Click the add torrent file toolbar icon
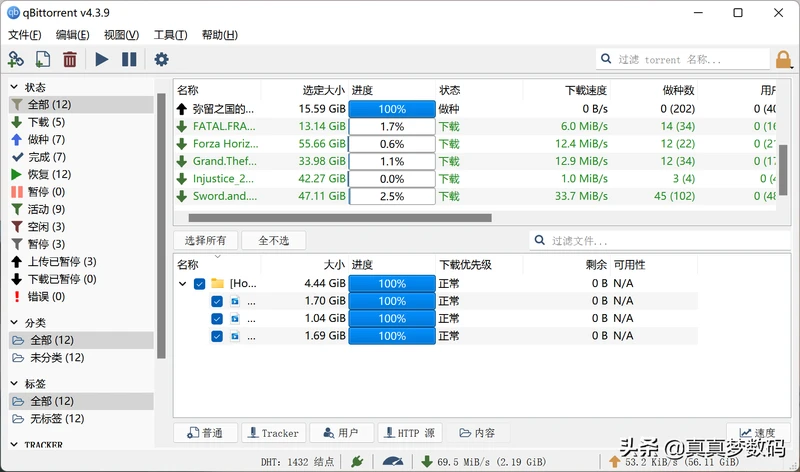Image resolution: width=800 pixels, height=472 pixels. [x=43, y=60]
